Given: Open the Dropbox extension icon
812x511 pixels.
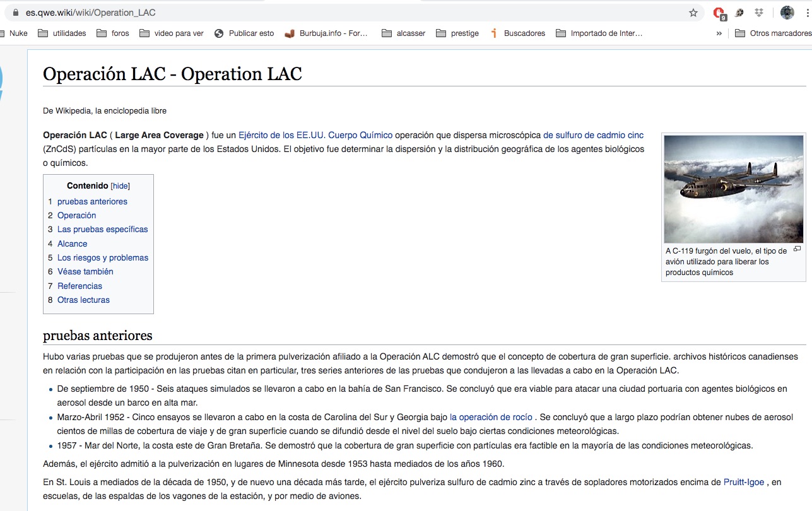Looking at the screenshot, I should 758,13.
